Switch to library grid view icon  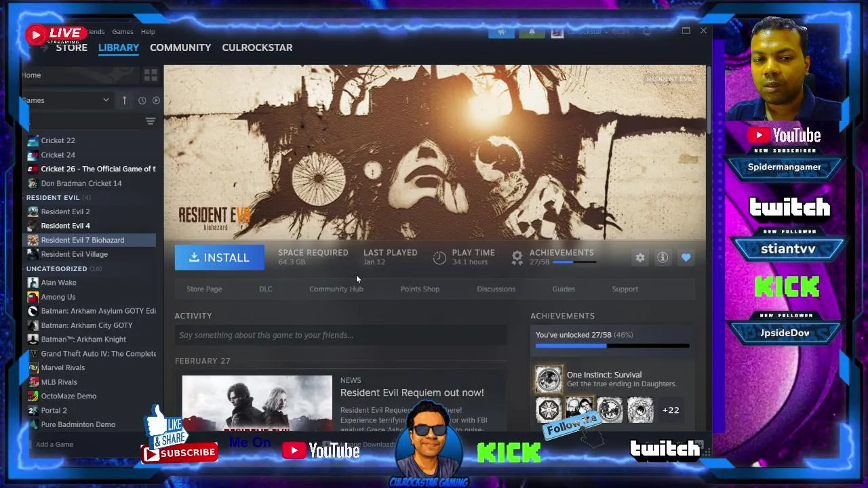click(x=151, y=75)
